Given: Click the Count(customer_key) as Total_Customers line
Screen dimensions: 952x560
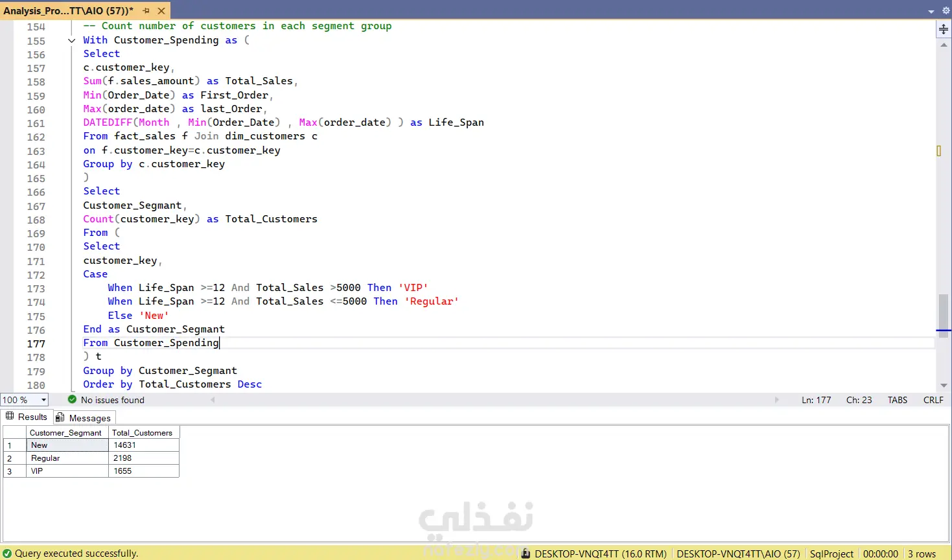Looking at the screenshot, I should tap(200, 219).
